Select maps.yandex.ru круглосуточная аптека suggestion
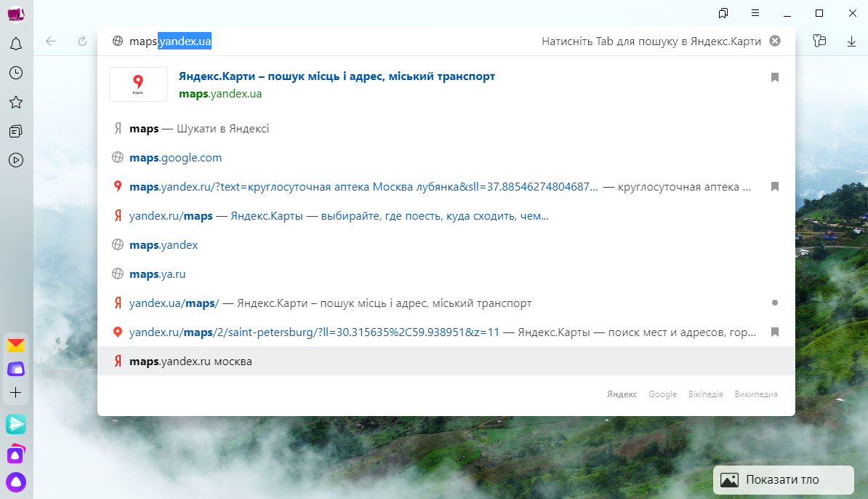 (x=446, y=187)
